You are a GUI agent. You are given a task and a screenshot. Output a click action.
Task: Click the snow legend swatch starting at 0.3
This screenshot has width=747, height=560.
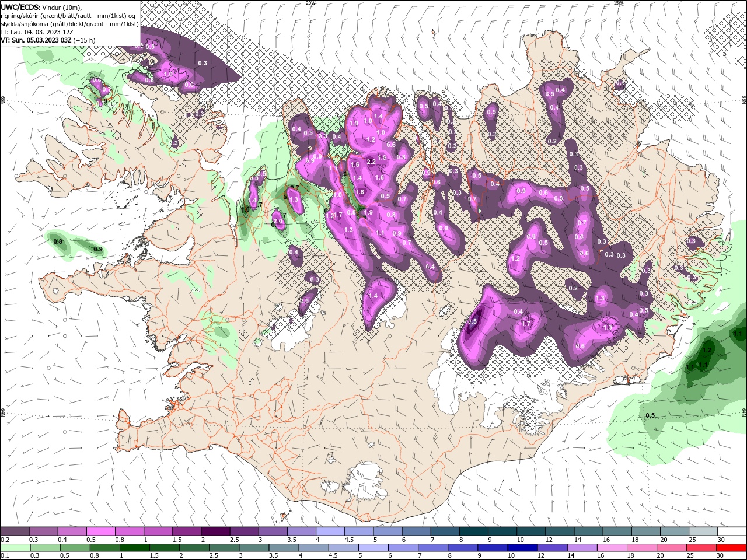tap(44, 531)
